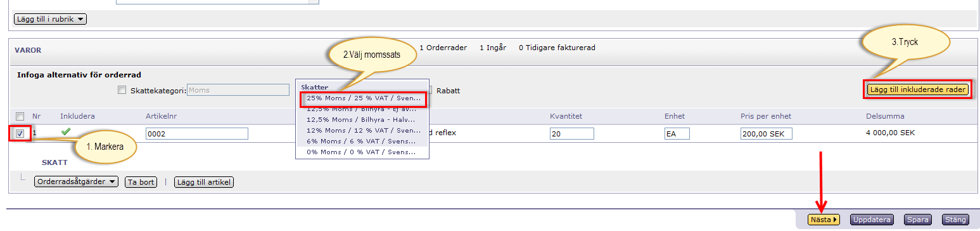Open the Skattekategori Moms field

point(238,90)
